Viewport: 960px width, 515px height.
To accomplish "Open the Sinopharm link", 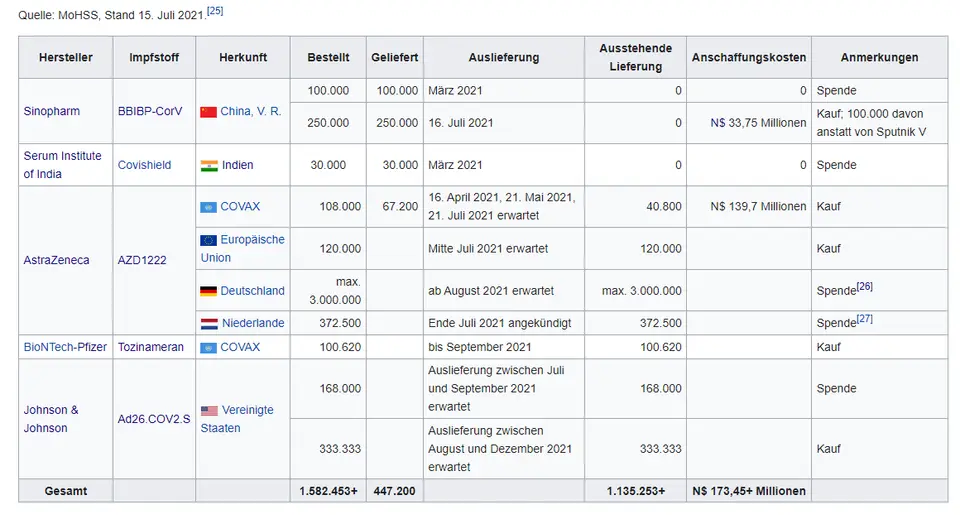I will click(x=51, y=111).
